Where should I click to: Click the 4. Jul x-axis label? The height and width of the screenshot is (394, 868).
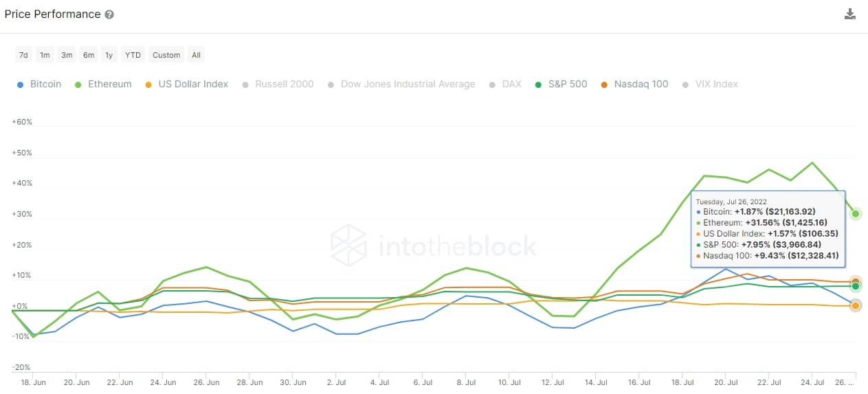[x=379, y=382]
